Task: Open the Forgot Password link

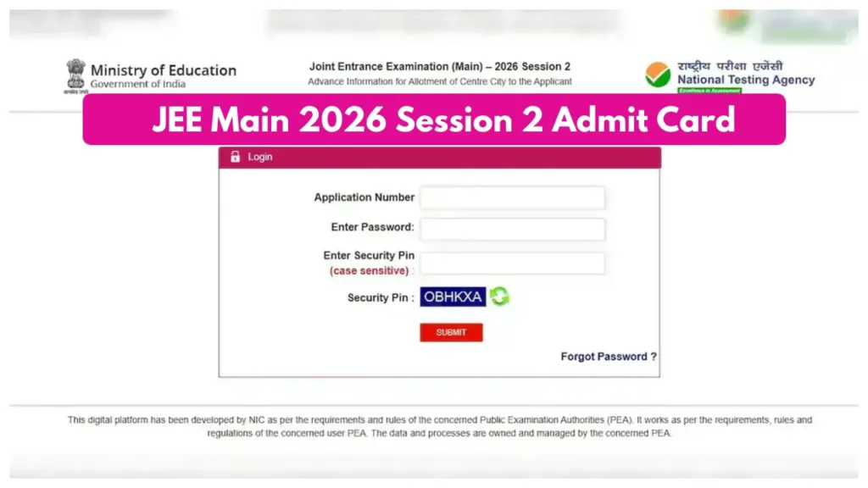Action: [607, 357]
